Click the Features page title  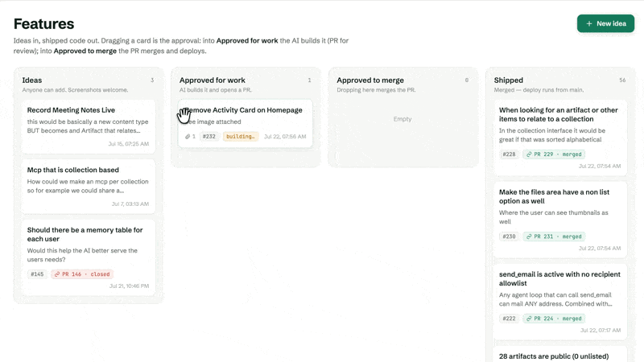[x=44, y=24]
